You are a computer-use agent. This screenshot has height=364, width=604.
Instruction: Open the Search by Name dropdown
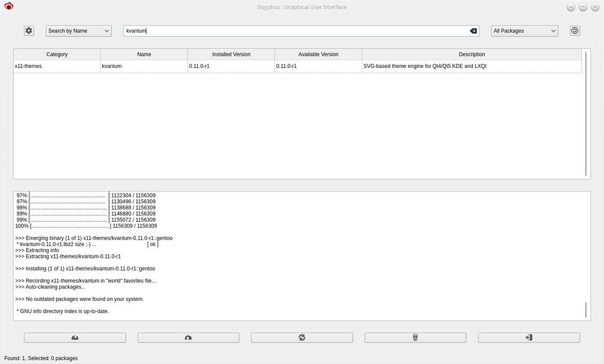(78, 31)
